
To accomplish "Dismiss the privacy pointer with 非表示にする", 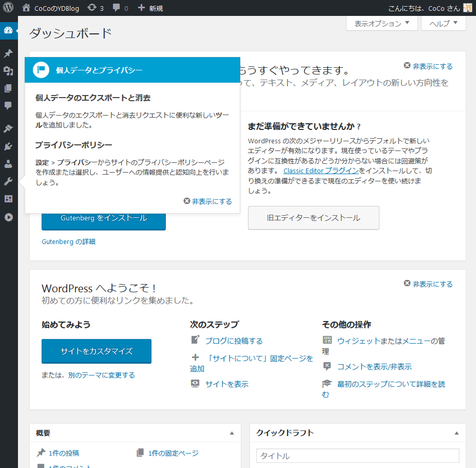I will (208, 201).
